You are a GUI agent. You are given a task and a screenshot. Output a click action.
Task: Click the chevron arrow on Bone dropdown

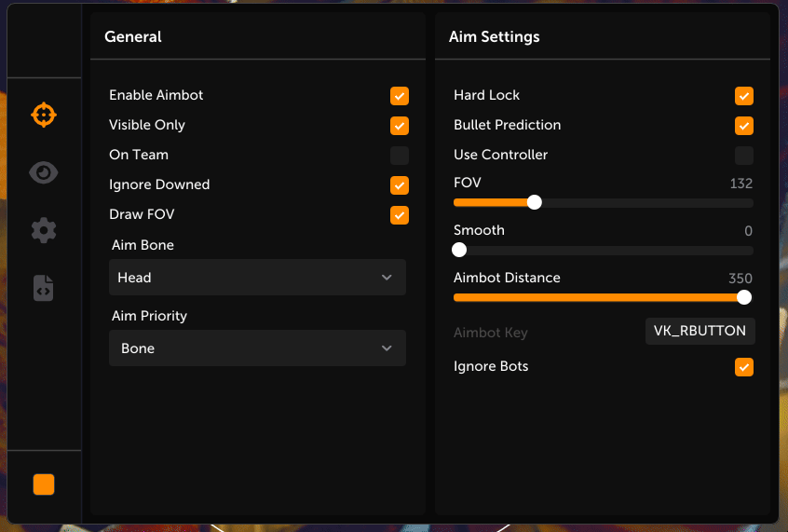coord(387,348)
